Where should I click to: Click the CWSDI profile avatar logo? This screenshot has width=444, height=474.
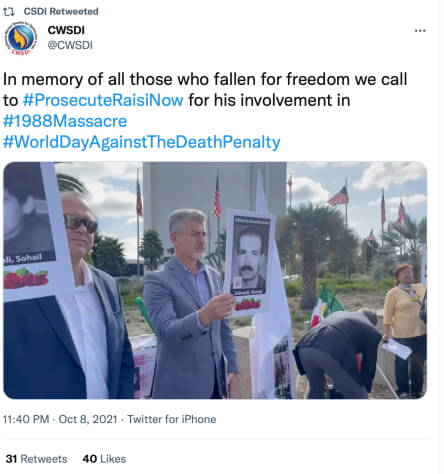(x=21, y=38)
